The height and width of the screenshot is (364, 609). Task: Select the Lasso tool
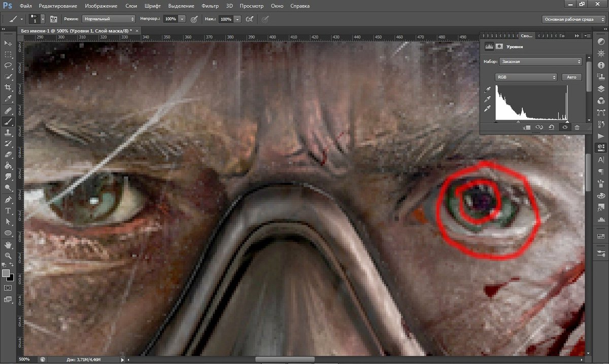pyautogui.click(x=8, y=65)
